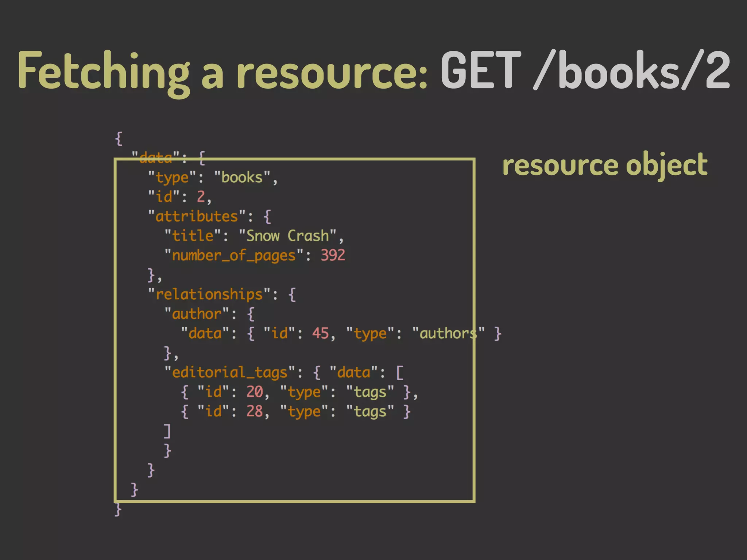The width and height of the screenshot is (747, 560).
Task: Click the opening square bracket after editorial_tags data
Action: click(400, 373)
